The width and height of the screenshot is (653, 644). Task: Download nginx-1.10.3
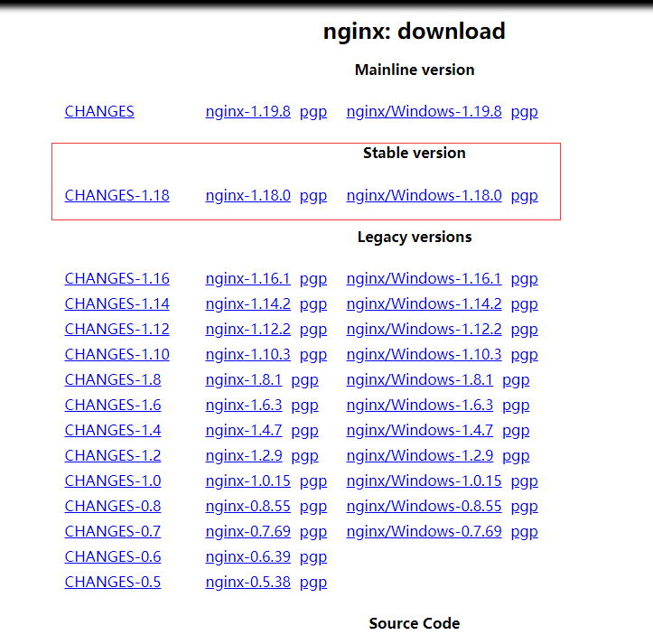tap(247, 354)
